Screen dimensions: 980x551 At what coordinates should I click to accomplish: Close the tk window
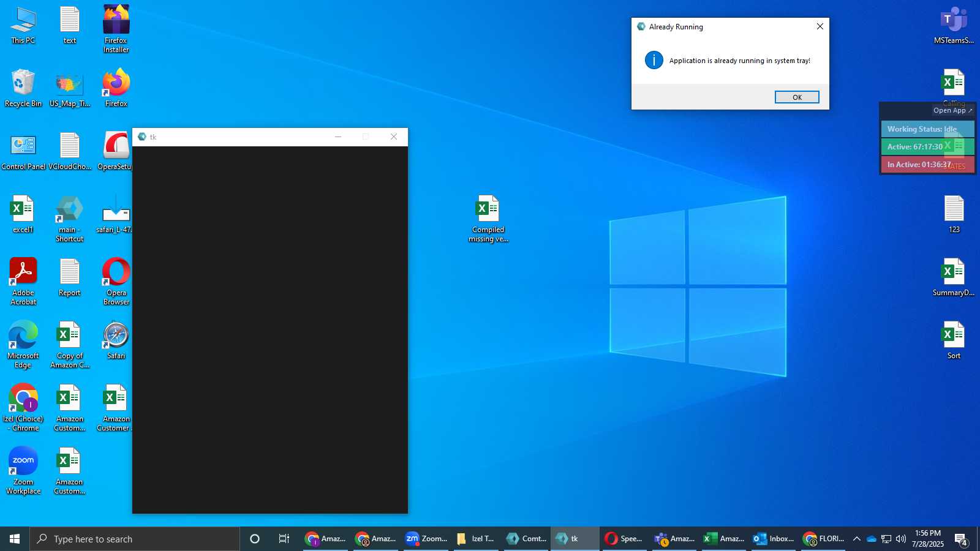pyautogui.click(x=394, y=137)
